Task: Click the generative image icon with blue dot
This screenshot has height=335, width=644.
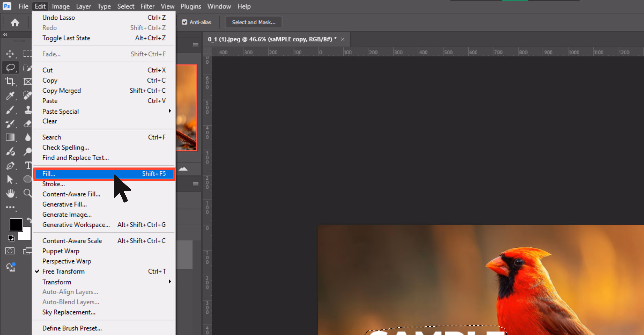Action: click(x=11, y=267)
